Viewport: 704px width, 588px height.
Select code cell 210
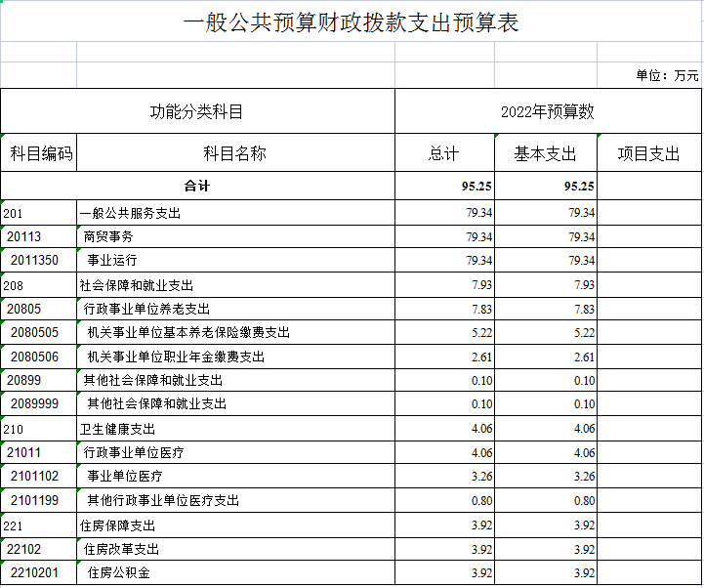[x=39, y=429]
